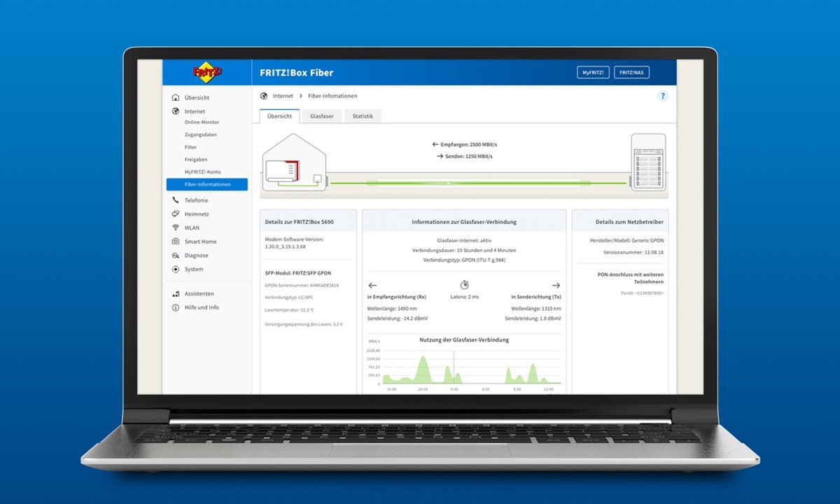Click the Smart Home icon
Image resolution: width=840 pixels, height=504 pixels.
tap(176, 241)
